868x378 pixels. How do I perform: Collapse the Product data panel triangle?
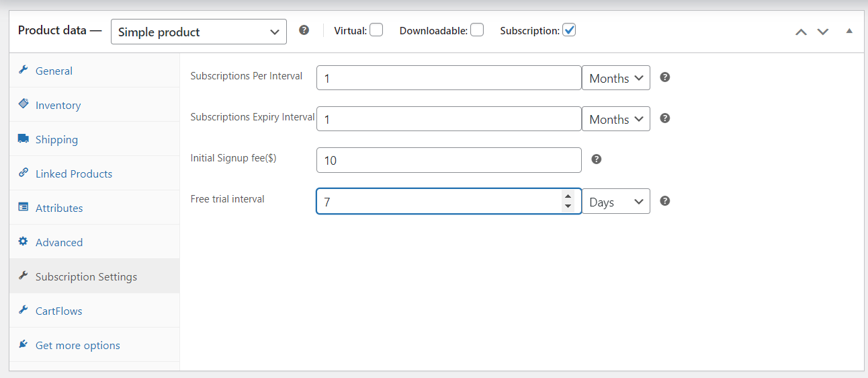[x=849, y=31]
